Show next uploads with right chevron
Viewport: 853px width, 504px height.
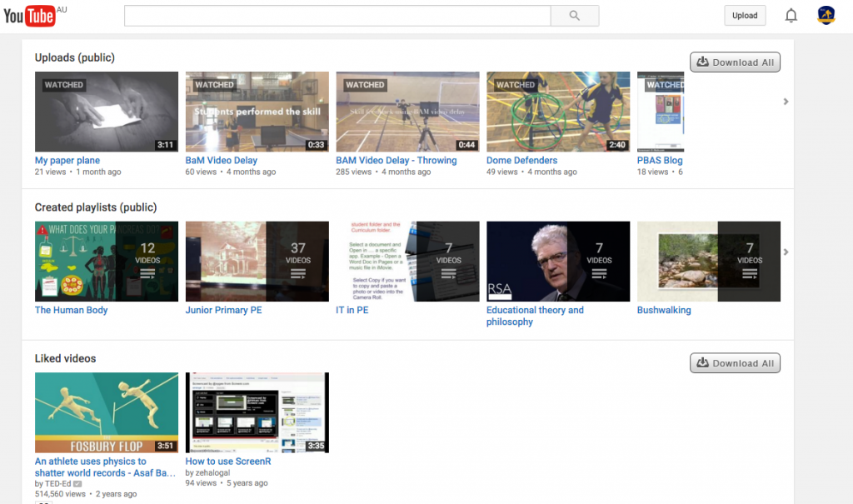click(x=786, y=102)
